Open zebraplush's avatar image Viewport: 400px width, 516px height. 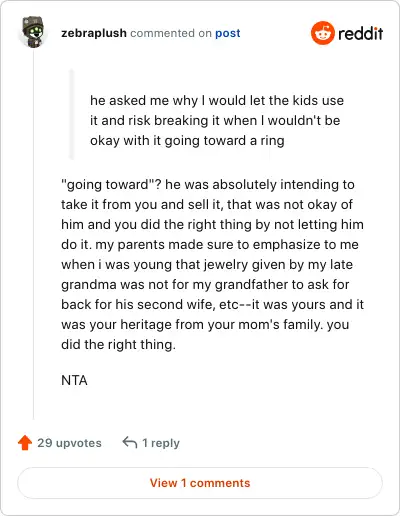pyautogui.click(x=33, y=32)
